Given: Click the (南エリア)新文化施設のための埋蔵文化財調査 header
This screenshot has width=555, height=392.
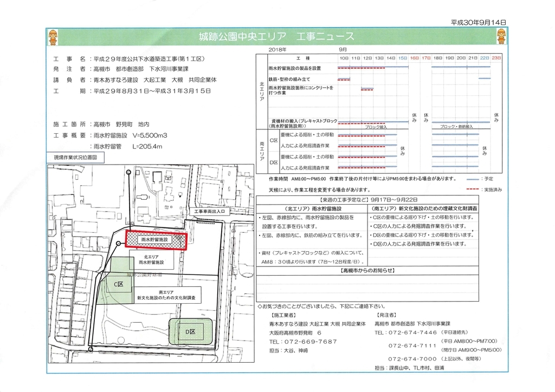Looking at the screenshot, I should (424, 209).
